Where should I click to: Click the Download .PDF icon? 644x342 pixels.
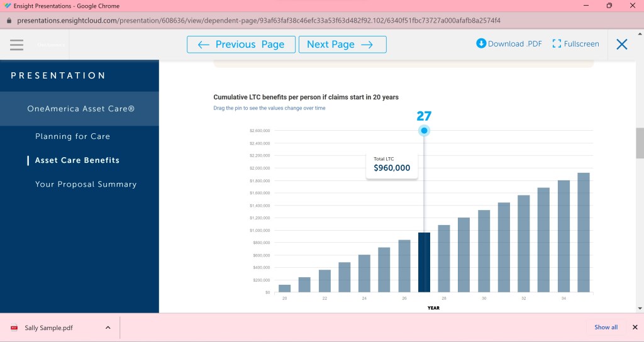pyautogui.click(x=481, y=43)
